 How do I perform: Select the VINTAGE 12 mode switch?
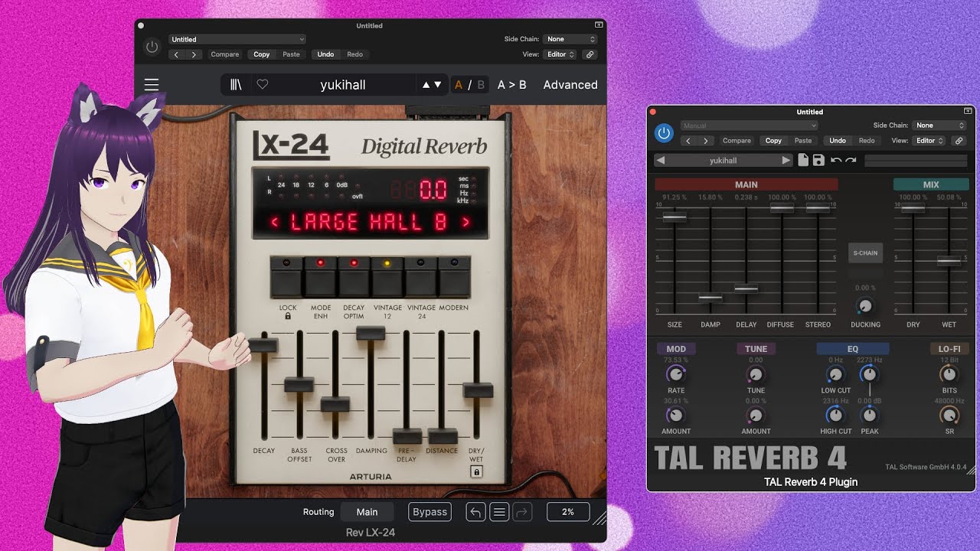387,277
